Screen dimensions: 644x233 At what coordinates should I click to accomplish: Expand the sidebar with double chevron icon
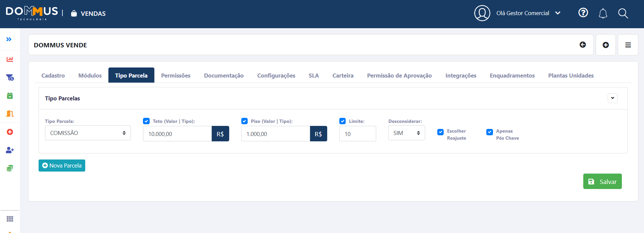[9, 39]
